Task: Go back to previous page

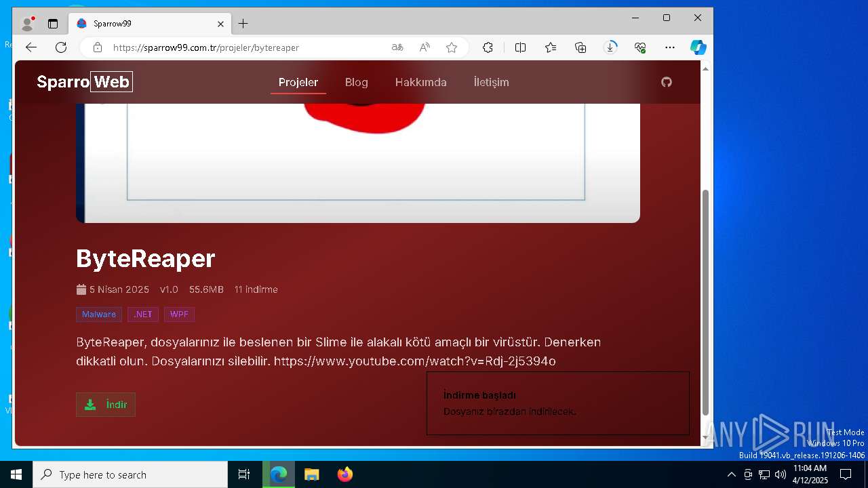Action: pos(31,47)
